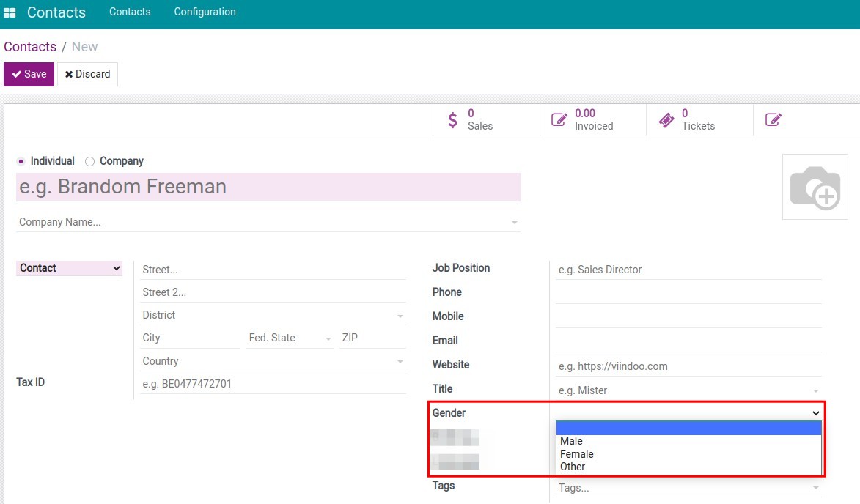Viewport: 860px width, 504px height.
Task: Open the Title dropdown showing Mister placeholder
Action: (815, 390)
